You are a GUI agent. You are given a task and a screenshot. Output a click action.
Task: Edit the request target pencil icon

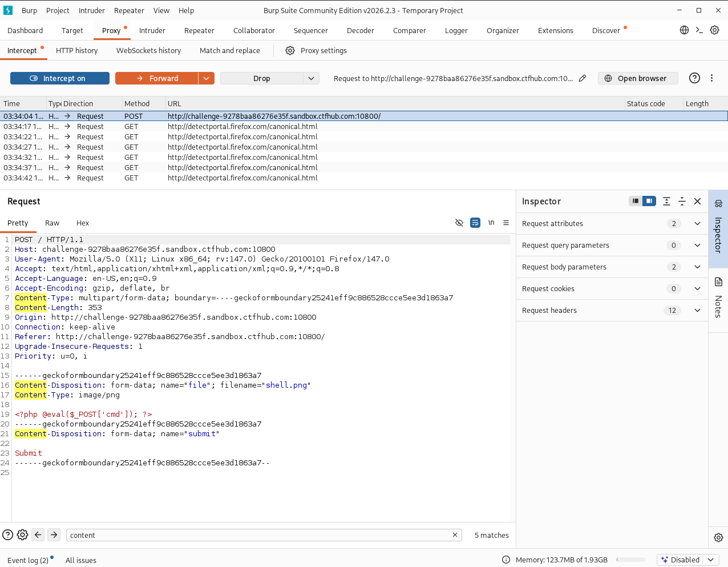(583, 78)
